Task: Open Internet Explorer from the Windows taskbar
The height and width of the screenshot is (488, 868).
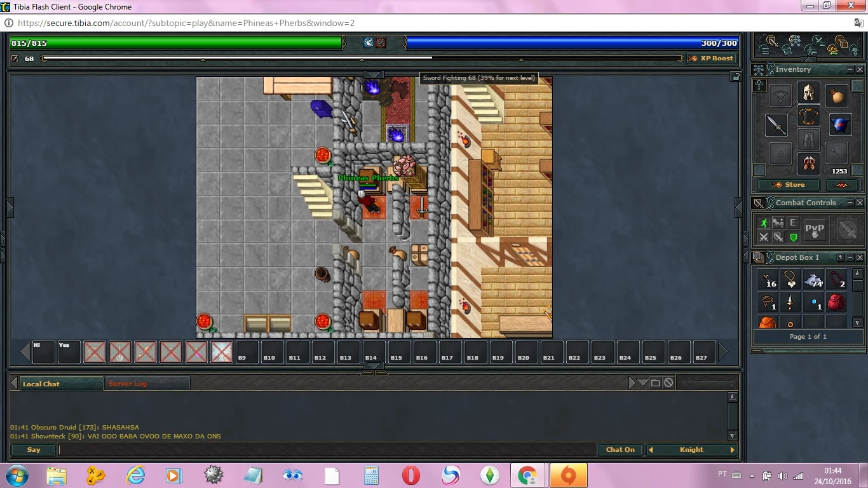Action: point(136,475)
